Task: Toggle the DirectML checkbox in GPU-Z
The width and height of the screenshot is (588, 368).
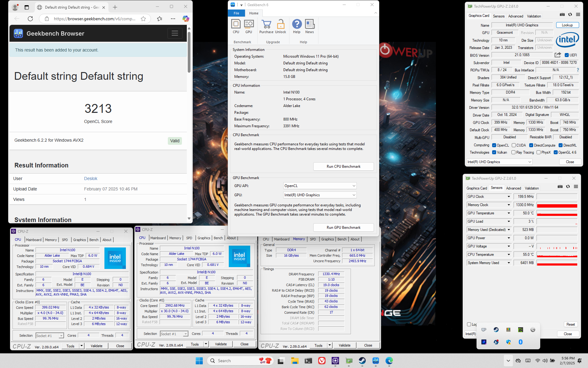Action: [x=560, y=145]
